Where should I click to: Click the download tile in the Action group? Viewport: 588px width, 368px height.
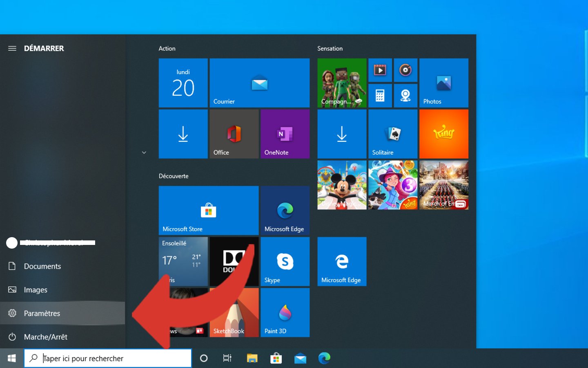(183, 134)
